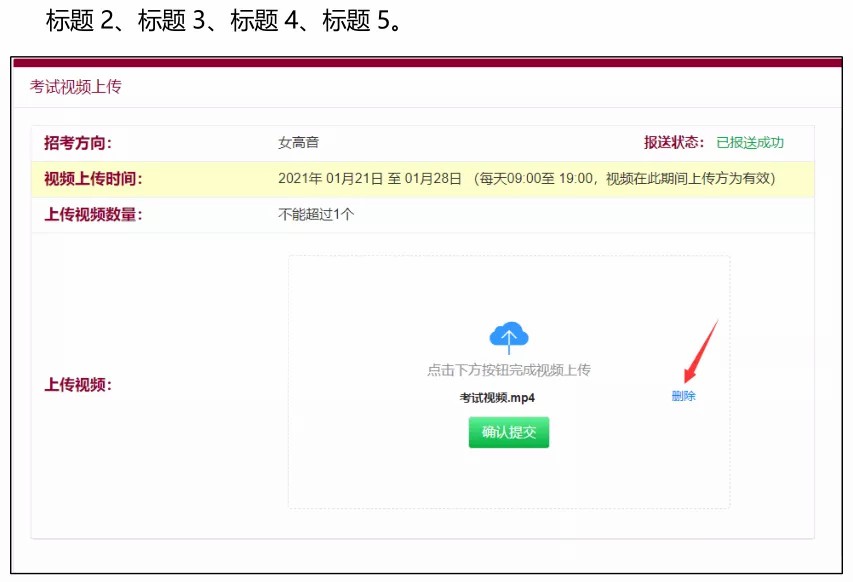This screenshot has height=582, width=853.
Task: Click the 女高音 value text
Action: (298, 143)
